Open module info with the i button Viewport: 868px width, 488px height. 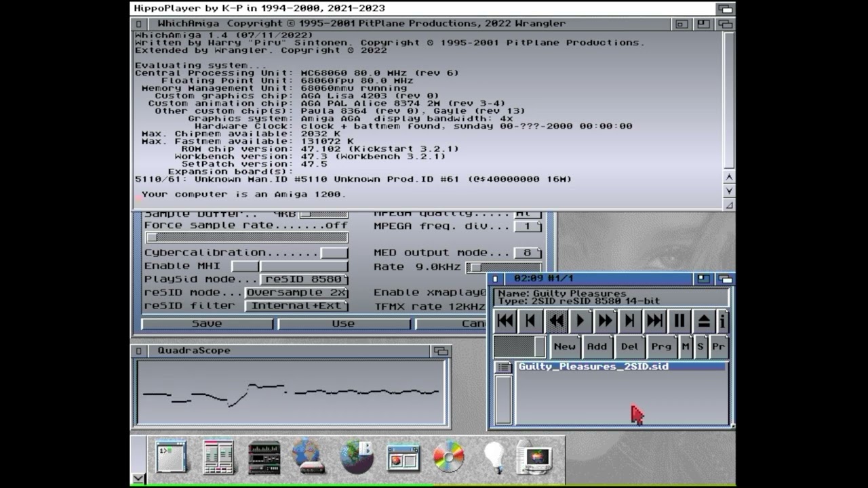722,321
